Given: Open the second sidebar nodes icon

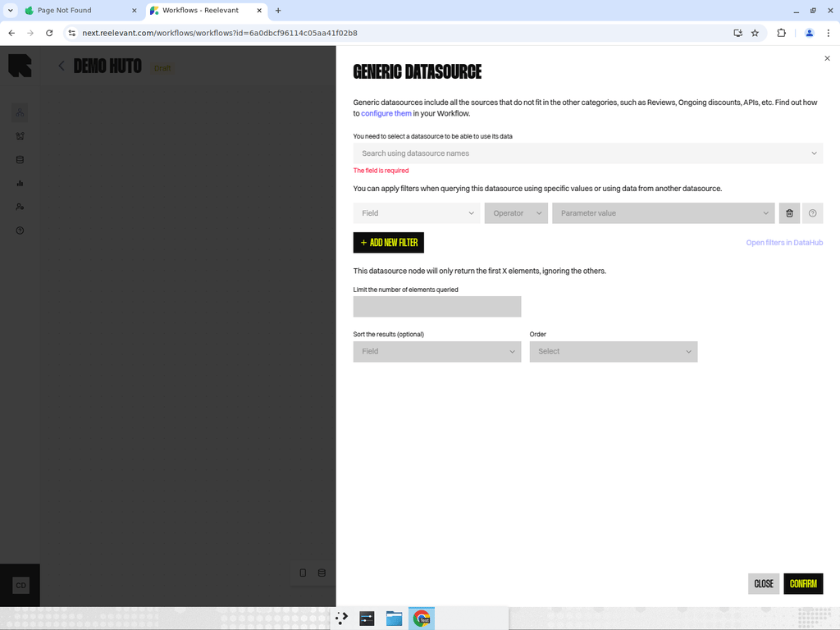Looking at the screenshot, I should click(20, 136).
